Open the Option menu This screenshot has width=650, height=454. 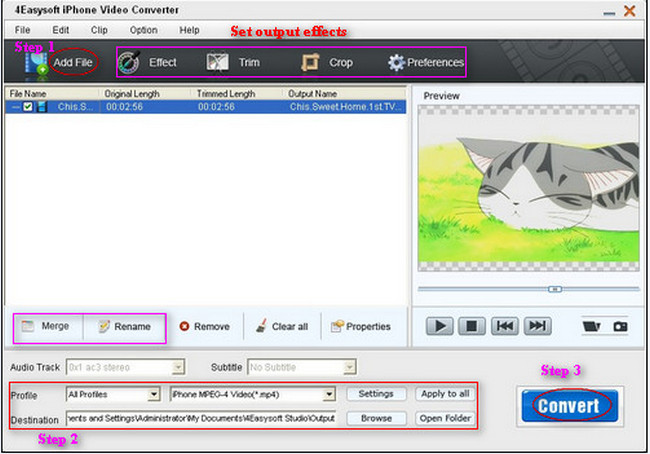pos(143,30)
